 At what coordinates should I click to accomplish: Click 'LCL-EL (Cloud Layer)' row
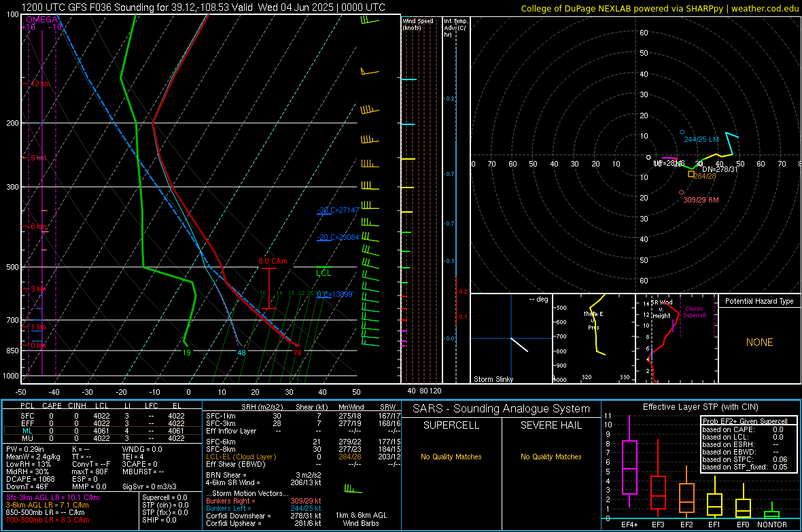303,457
